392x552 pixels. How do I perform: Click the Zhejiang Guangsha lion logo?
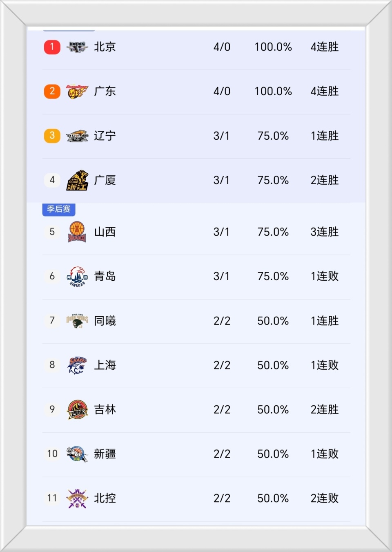77,180
